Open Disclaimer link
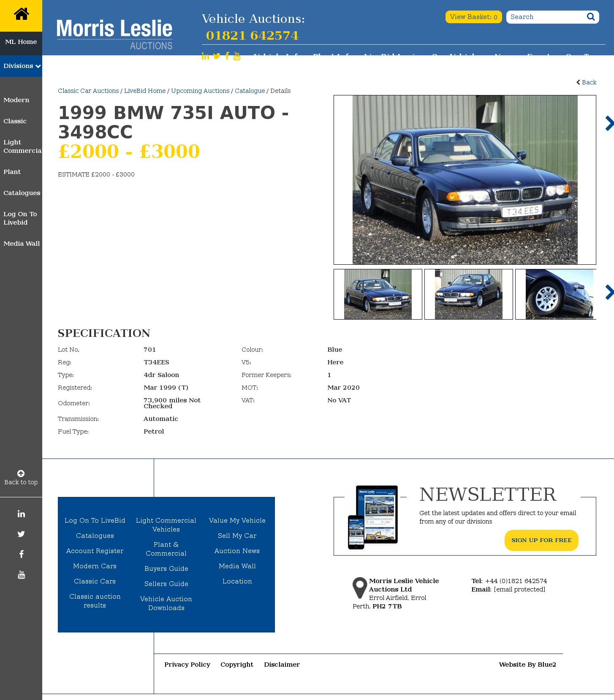This screenshot has width=614, height=700. coord(282,665)
